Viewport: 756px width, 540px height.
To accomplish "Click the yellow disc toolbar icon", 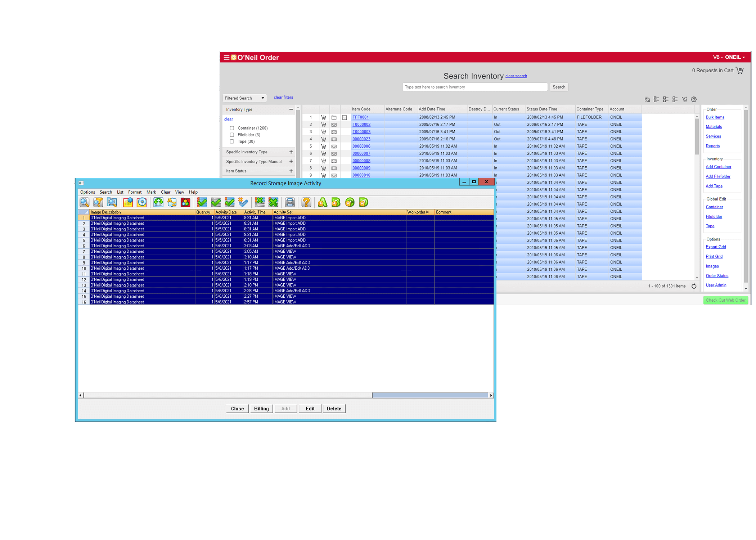I will pos(142,202).
